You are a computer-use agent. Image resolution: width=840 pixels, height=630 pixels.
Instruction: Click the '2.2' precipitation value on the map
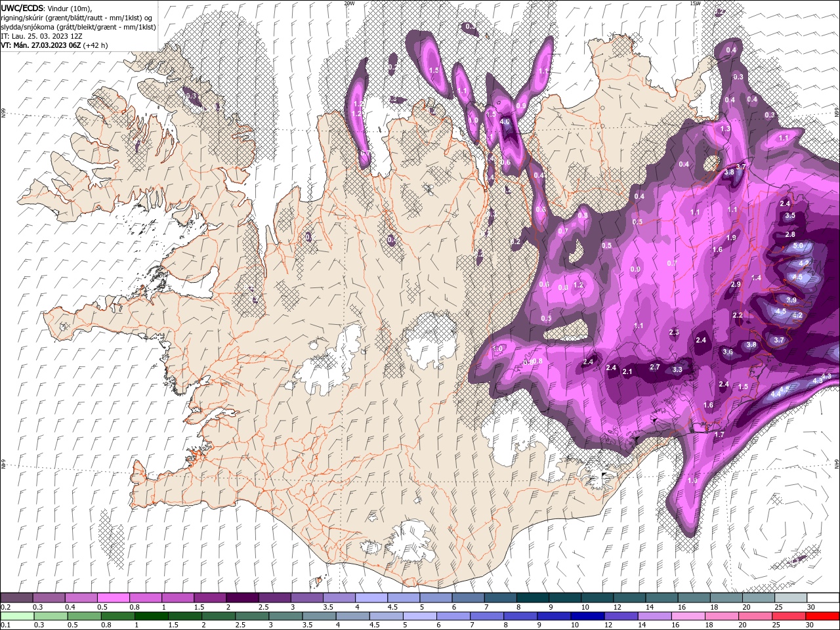click(737, 315)
